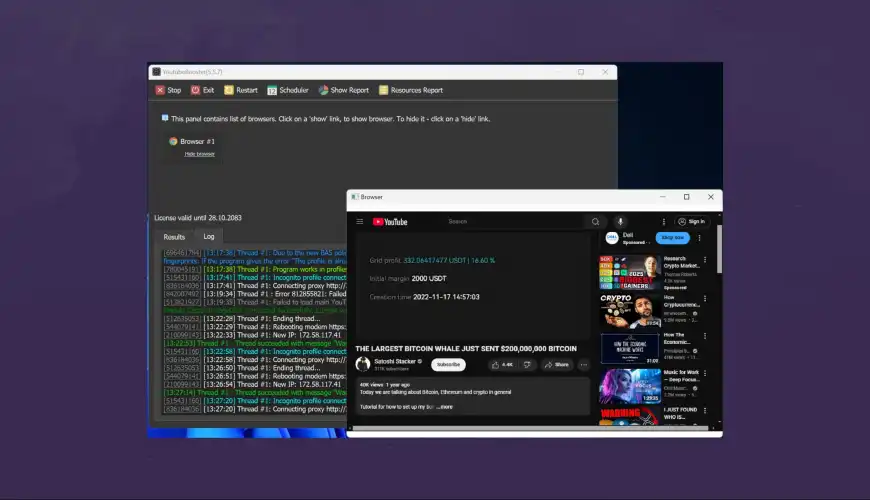Click log line 'New IP: 172.58.117.41' at 13:22:33
870x500 pixels.
coord(254,335)
